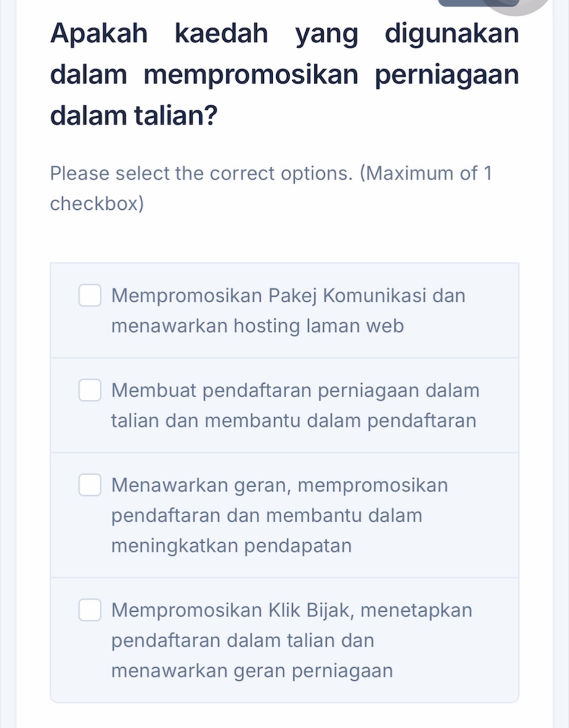
Task: Click the 'Mempromosikan Klik Bijak, menetapkan' label line
Action: 292,610
